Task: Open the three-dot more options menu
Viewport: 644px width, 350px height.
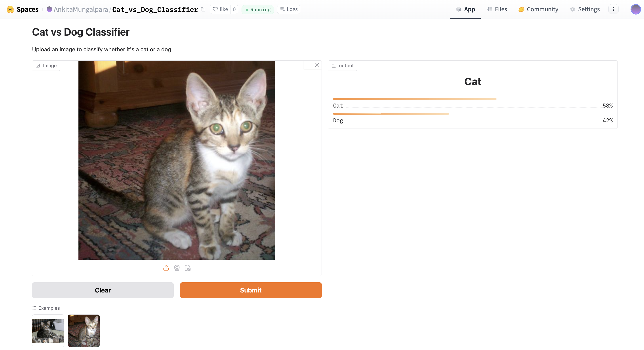Action: click(613, 9)
